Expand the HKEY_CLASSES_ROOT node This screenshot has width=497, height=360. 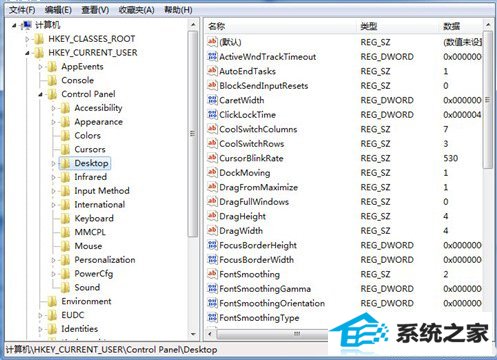coord(27,39)
